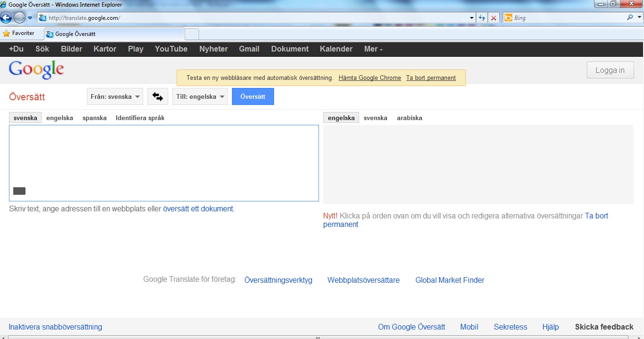This screenshot has height=339, width=644.
Task: Click the Google logo
Action: coord(36,70)
